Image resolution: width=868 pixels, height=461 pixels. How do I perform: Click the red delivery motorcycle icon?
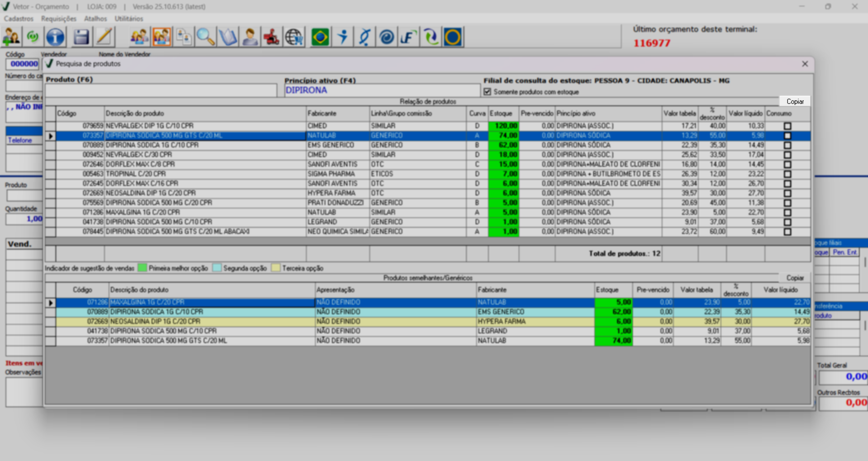272,37
